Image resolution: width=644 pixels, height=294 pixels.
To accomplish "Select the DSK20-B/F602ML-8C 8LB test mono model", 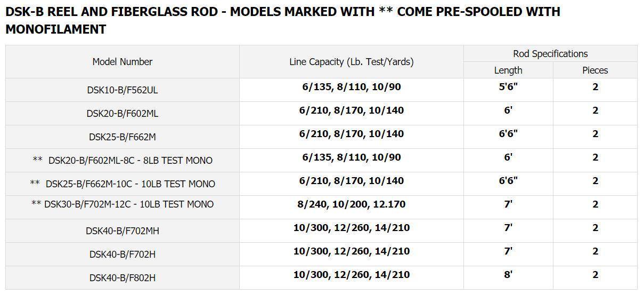I will [x=122, y=161].
